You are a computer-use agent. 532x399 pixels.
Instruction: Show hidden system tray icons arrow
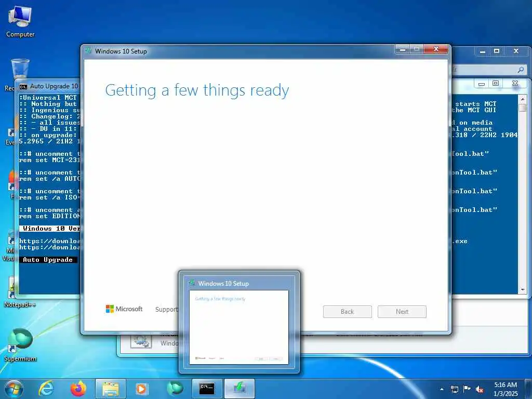click(x=442, y=389)
